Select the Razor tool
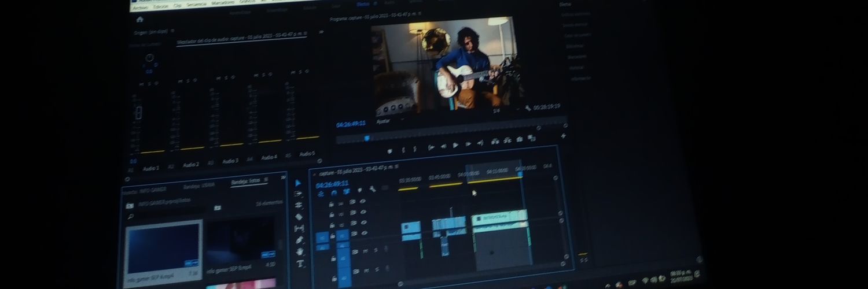This screenshot has width=868, height=289. 299,217
